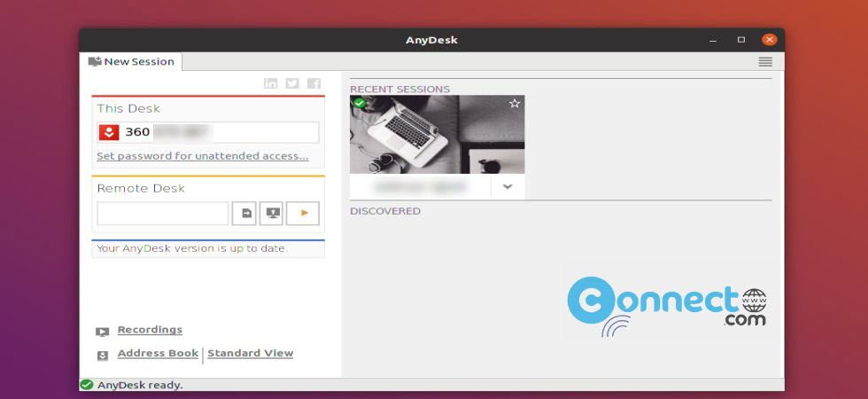This screenshot has height=399, width=868.
Task: Close the AnyDesk window
Action: coord(770,40)
